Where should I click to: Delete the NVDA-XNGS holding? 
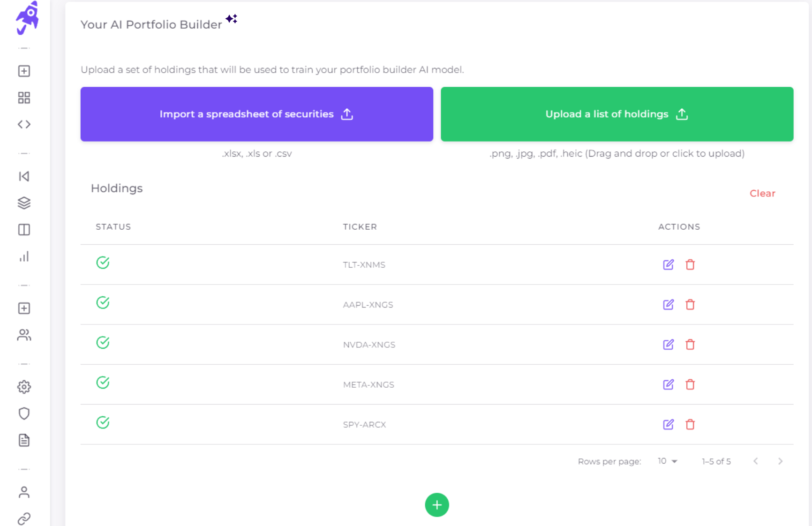[690, 345]
